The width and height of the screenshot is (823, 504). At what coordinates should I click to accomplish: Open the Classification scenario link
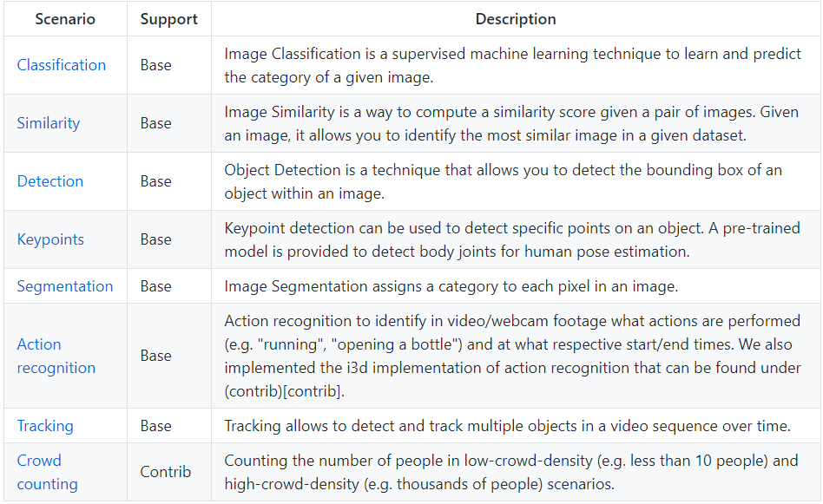click(x=62, y=65)
